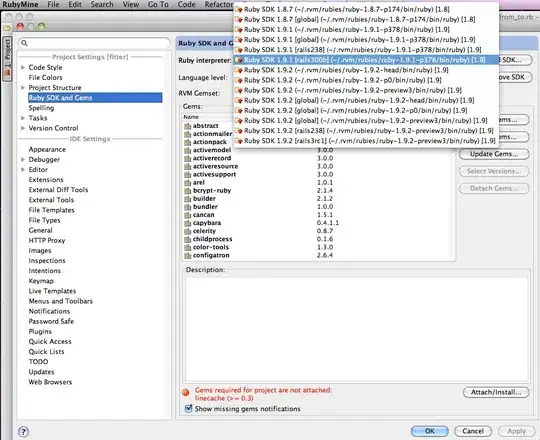Click the Select Versions... button
The image size is (540, 440).
(x=494, y=171)
